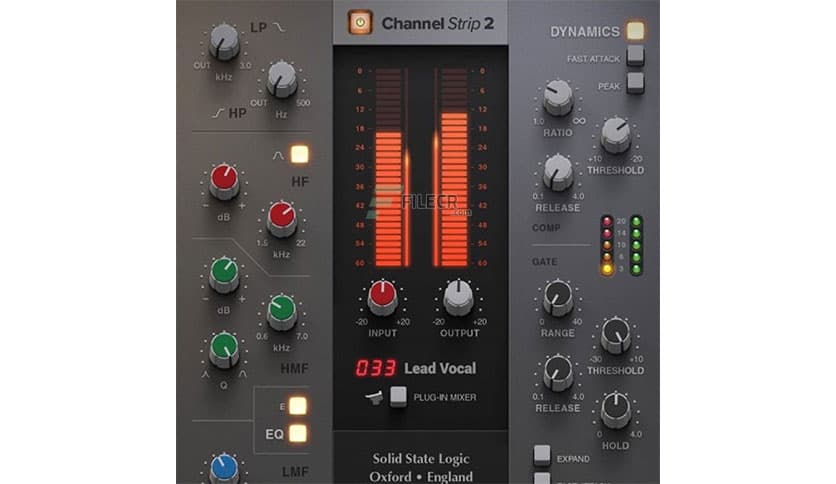Click the GATE section label
The height and width of the screenshot is (484, 836).
coord(544,262)
